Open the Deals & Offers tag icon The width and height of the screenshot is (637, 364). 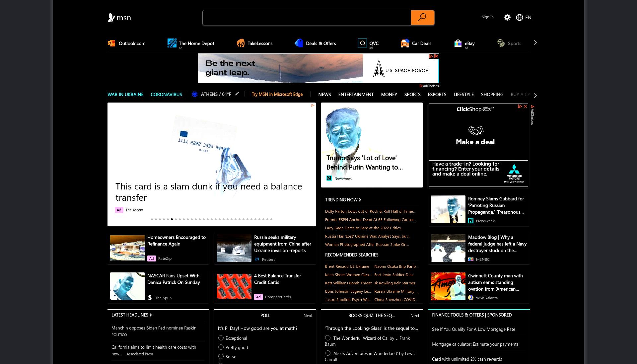point(299,43)
